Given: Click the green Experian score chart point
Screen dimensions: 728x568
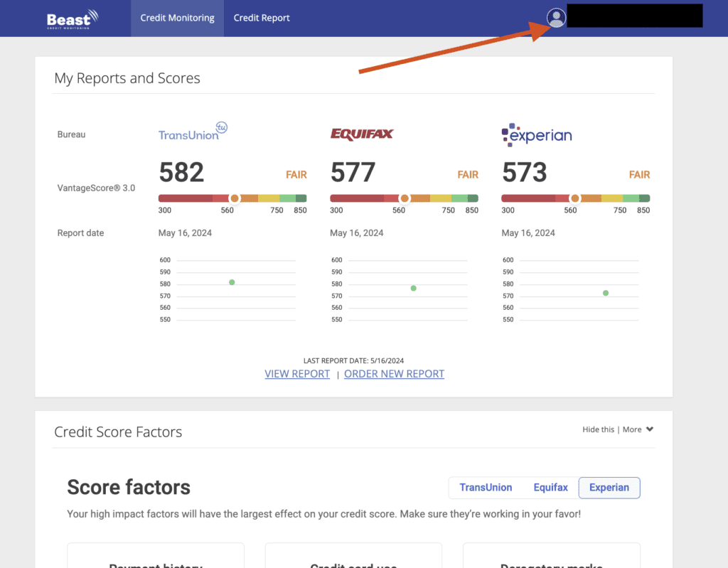Looking at the screenshot, I should (x=606, y=293).
